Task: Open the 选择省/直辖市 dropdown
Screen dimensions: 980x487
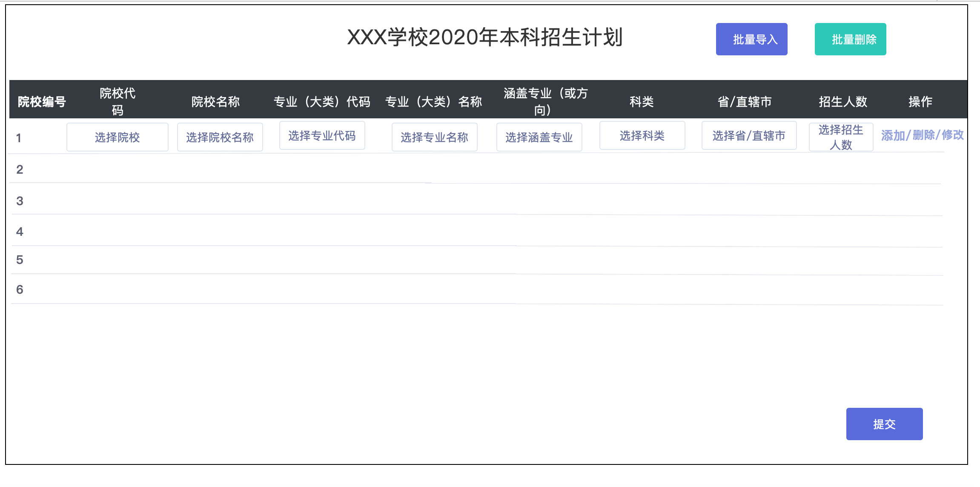Action: click(749, 136)
